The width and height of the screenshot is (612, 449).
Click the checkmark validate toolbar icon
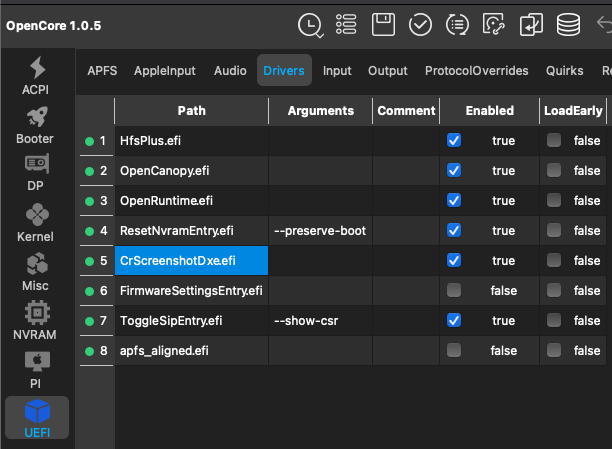coord(420,24)
